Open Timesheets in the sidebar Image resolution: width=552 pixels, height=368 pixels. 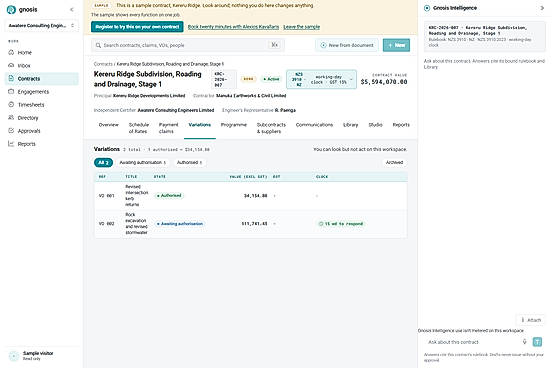coord(42,105)
